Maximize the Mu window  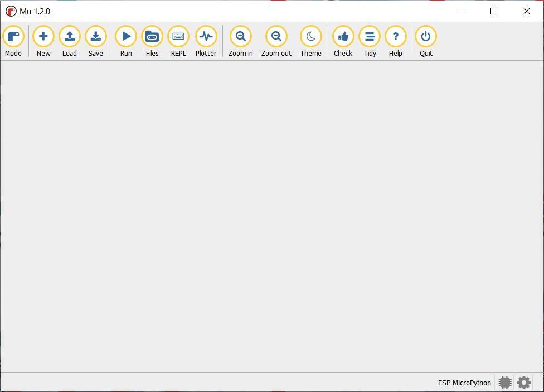click(494, 11)
